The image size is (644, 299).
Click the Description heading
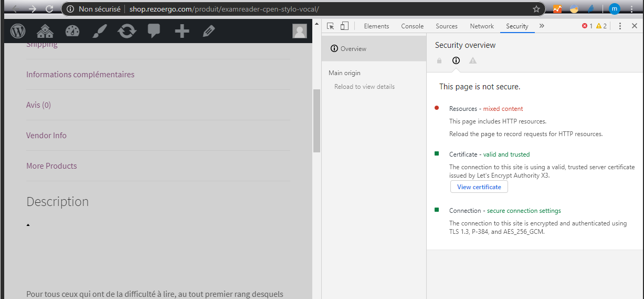pyautogui.click(x=57, y=202)
